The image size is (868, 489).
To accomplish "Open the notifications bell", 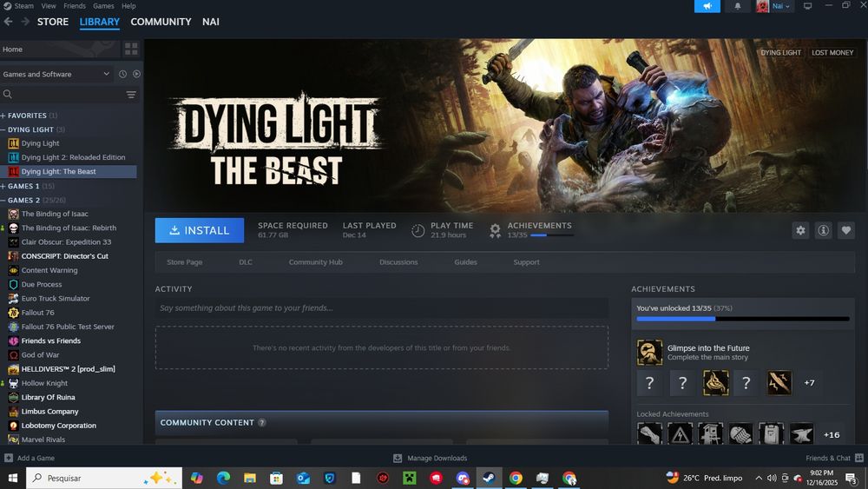I will (737, 6).
